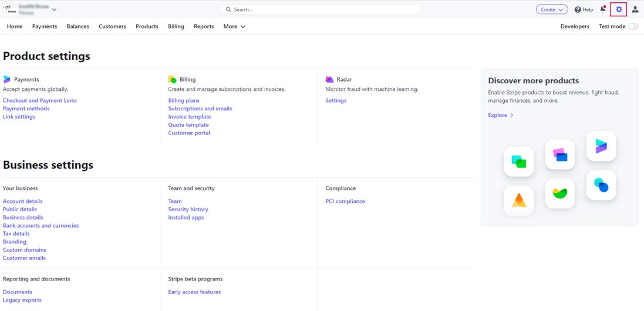Click the Help question mark icon

point(578,9)
